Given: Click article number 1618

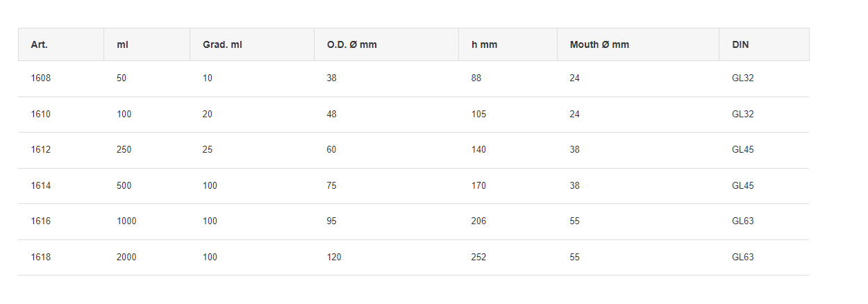Looking at the screenshot, I should tap(41, 257).
